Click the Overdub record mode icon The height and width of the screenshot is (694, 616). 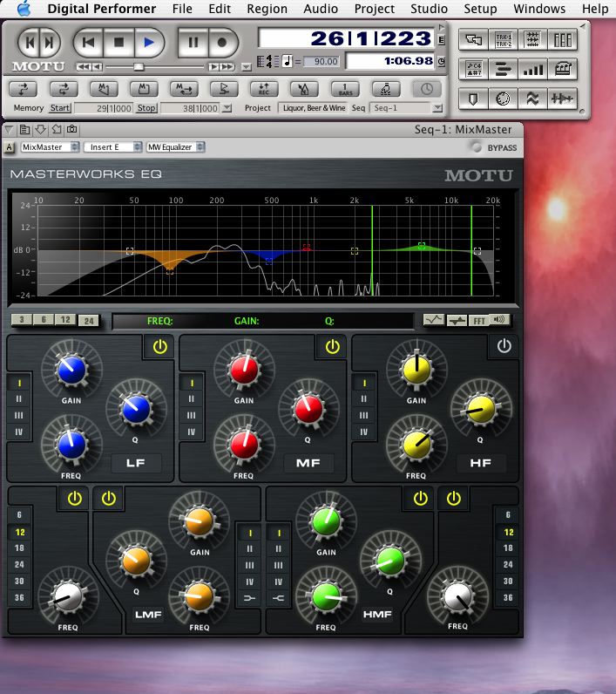tap(264, 89)
